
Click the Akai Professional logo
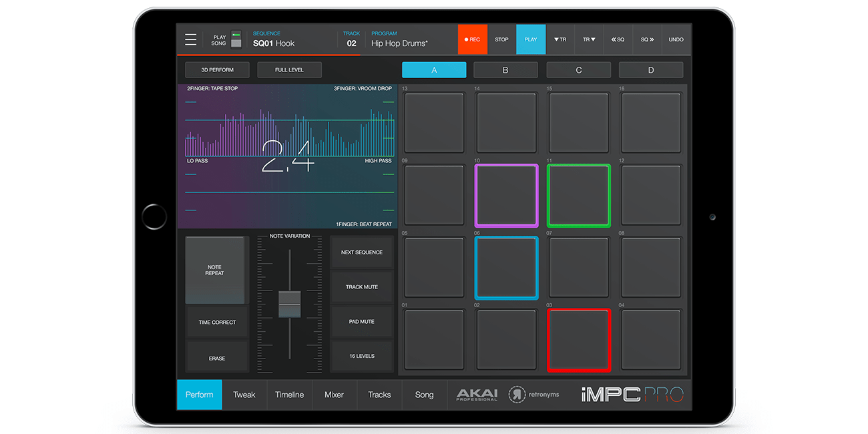[477, 395]
